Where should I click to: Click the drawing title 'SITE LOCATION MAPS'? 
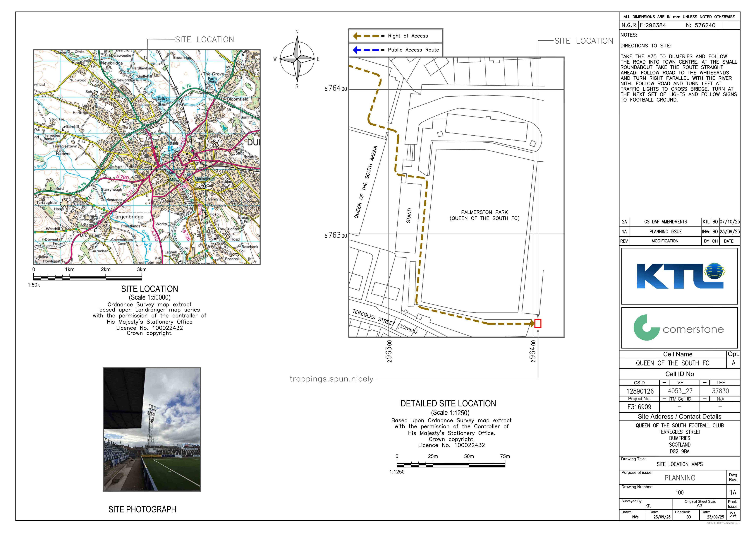tap(680, 464)
